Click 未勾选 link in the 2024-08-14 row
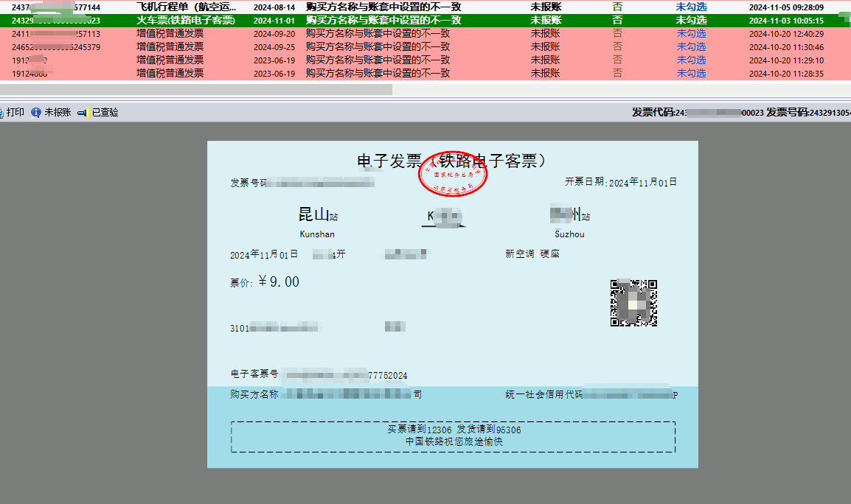 click(691, 7)
